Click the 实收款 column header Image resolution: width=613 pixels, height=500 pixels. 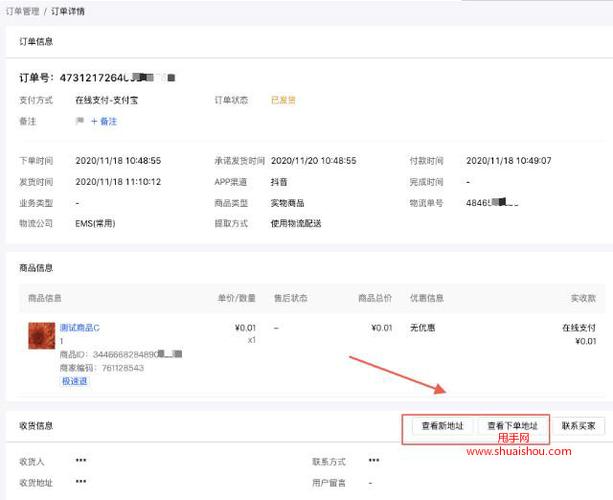click(583, 298)
